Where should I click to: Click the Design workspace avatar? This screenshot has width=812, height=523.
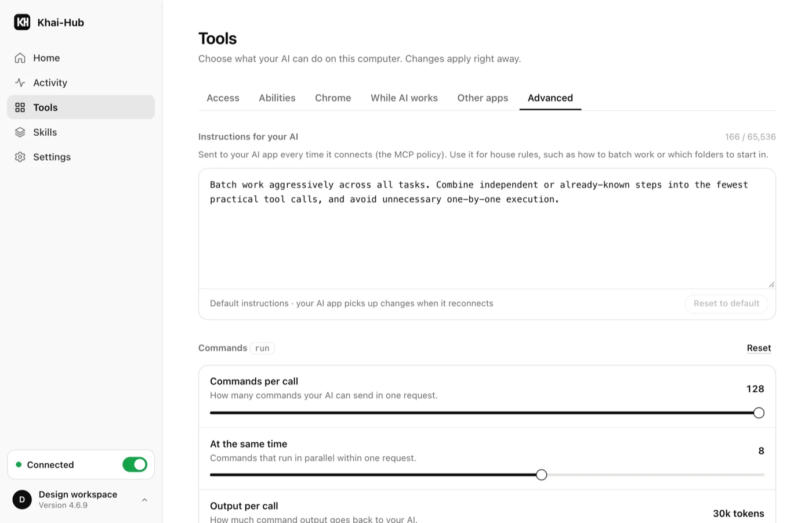tap(22, 499)
